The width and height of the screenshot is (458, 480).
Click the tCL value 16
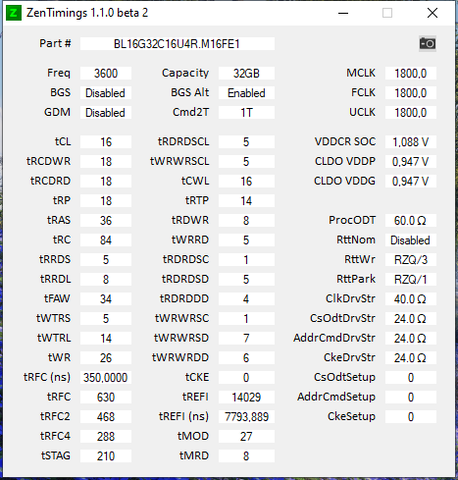(x=106, y=142)
